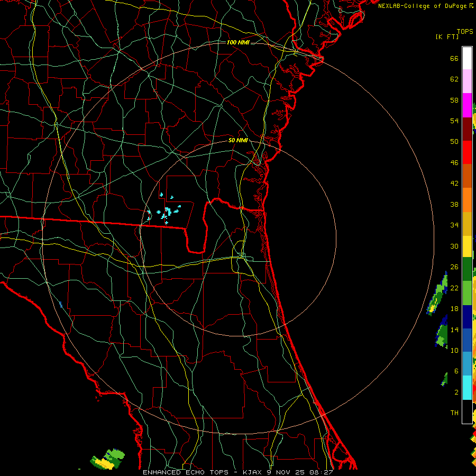Viewport: 476px width, 476px height.
Task: Click the 50 NMI range ring label
Action: pyautogui.click(x=238, y=140)
